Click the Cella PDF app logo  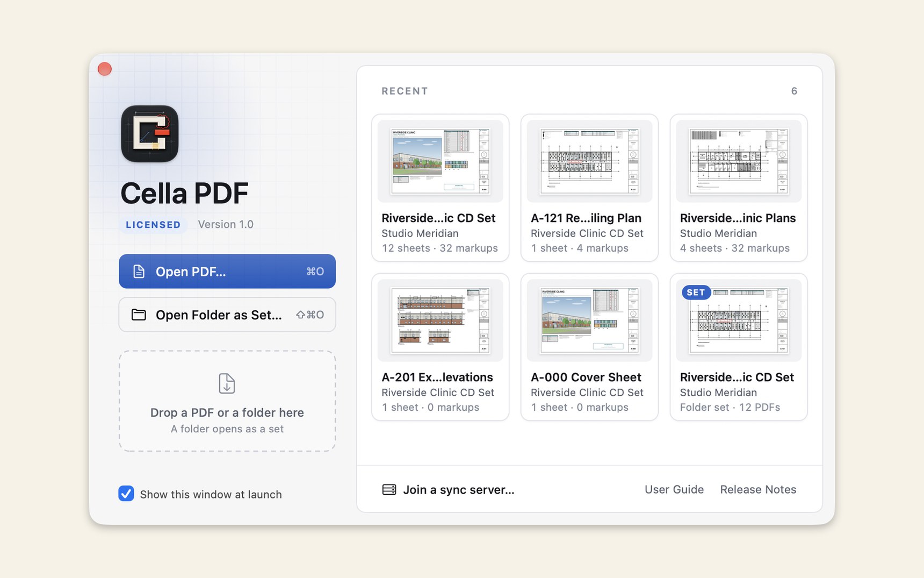point(149,134)
